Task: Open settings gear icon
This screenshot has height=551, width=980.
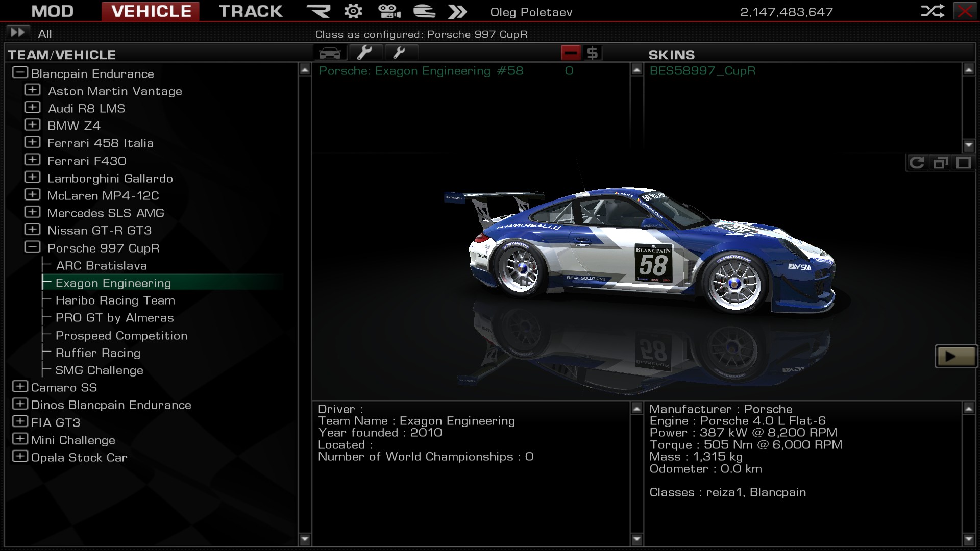Action: (353, 11)
